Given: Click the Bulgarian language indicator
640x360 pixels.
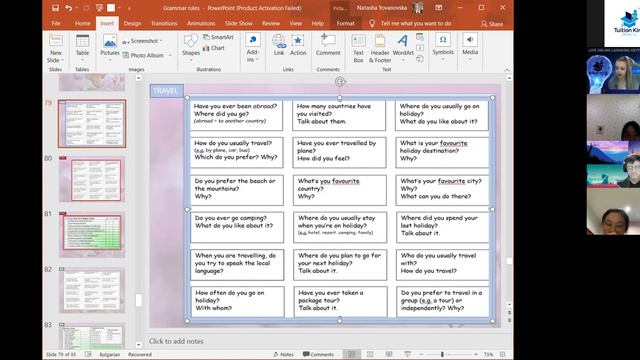Looking at the screenshot, I should click(110, 354).
